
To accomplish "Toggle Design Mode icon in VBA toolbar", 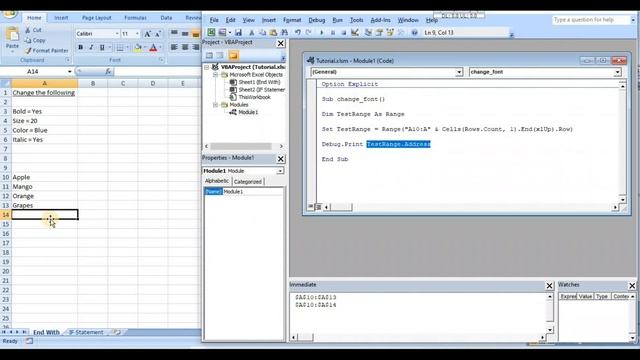I will (x=355, y=32).
